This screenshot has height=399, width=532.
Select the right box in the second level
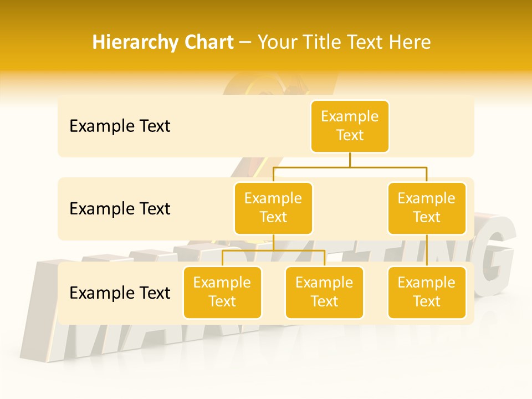click(427, 208)
